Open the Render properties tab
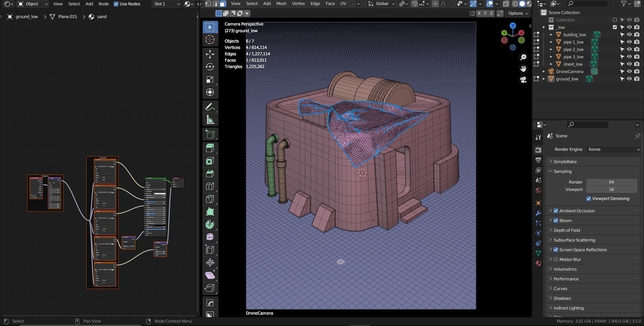Viewport: 644px width, 326px height. coord(538,150)
